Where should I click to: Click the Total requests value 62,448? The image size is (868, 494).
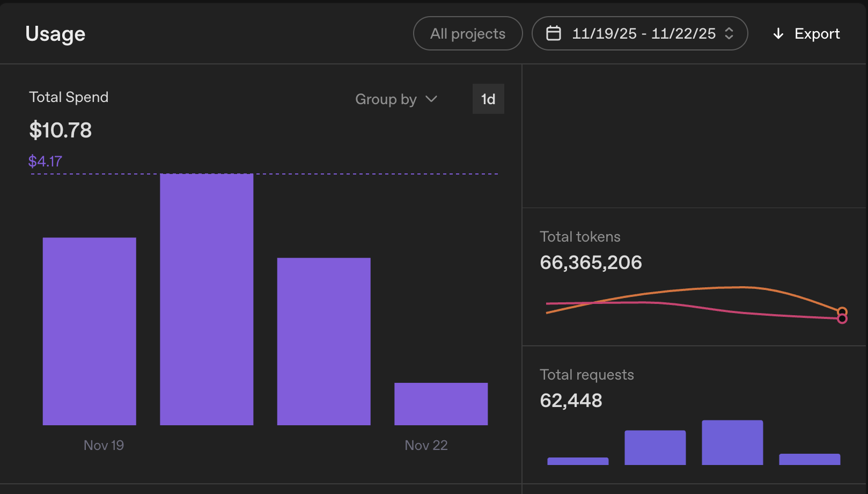570,400
